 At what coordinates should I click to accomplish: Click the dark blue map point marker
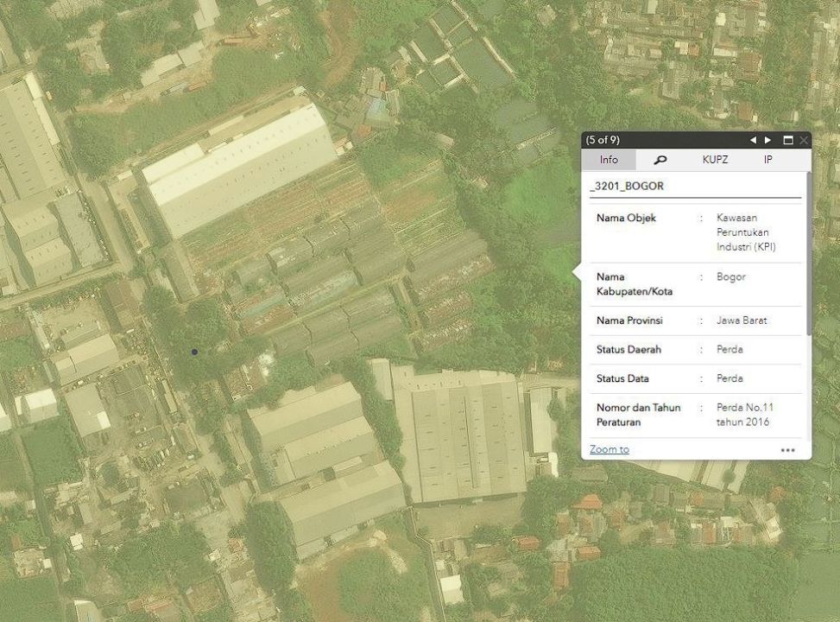pyautogui.click(x=195, y=352)
